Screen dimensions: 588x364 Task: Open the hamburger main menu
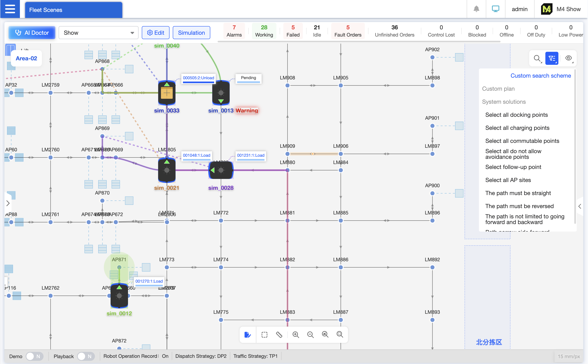(10, 9)
